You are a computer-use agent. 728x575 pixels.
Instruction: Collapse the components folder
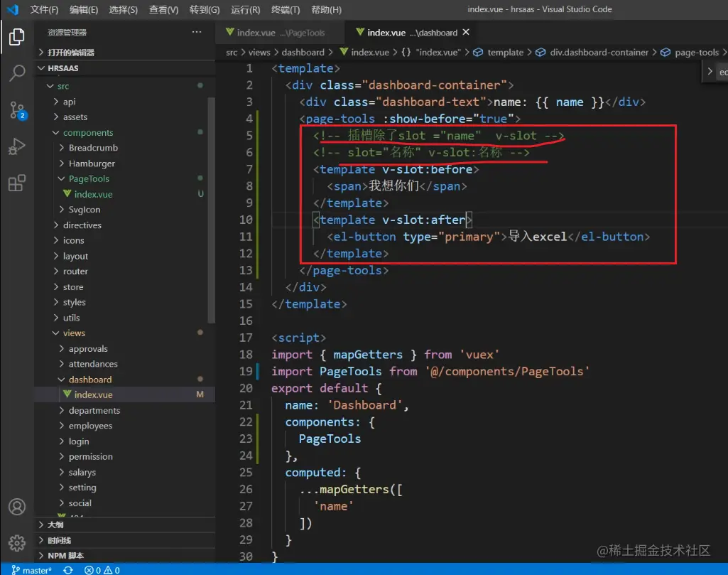pos(87,133)
